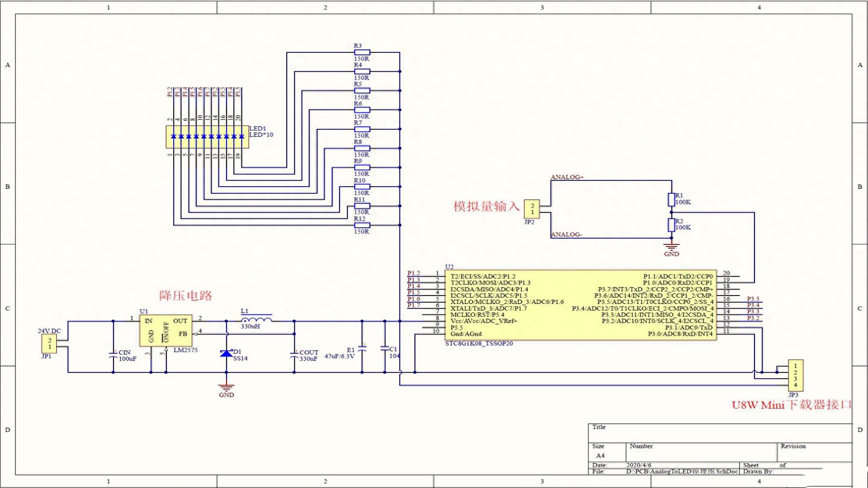Image resolution: width=868 pixels, height=488 pixels.
Task: Select capacitor CIN 100uF
Action: (113, 355)
